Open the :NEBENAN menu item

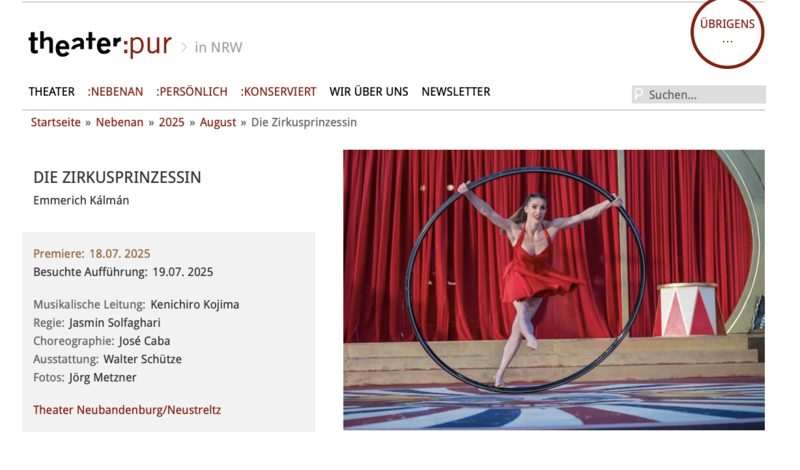coord(115,92)
